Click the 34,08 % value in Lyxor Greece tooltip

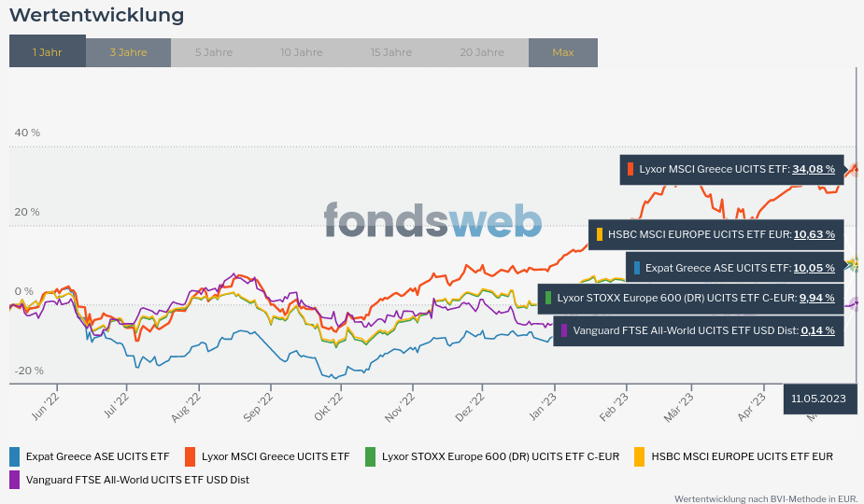pos(814,169)
